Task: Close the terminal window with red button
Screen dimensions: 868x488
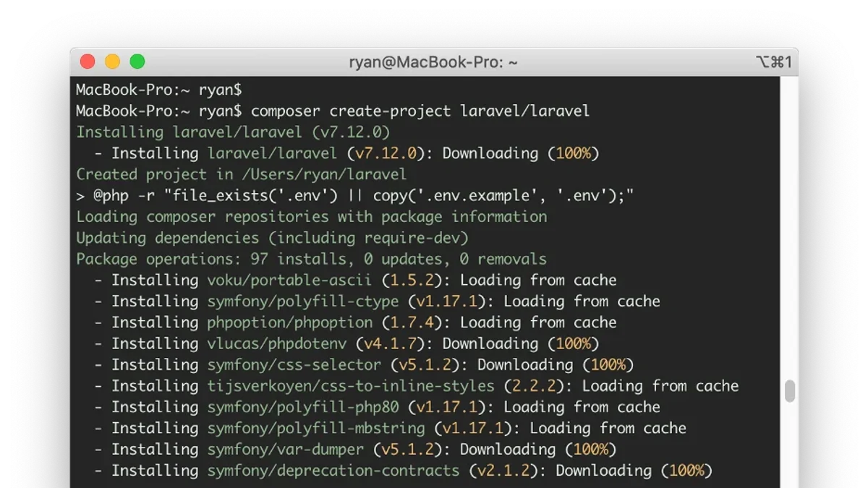Action: [x=88, y=62]
